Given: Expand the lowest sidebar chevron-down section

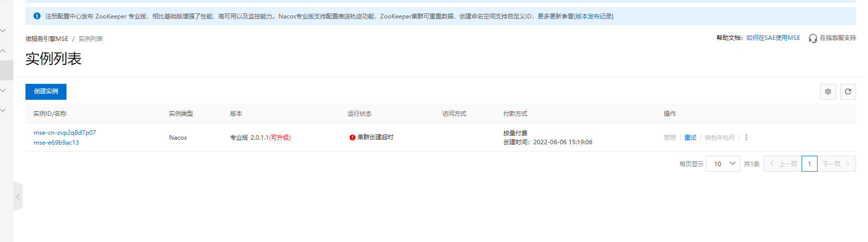Looking at the screenshot, I should (x=3, y=110).
